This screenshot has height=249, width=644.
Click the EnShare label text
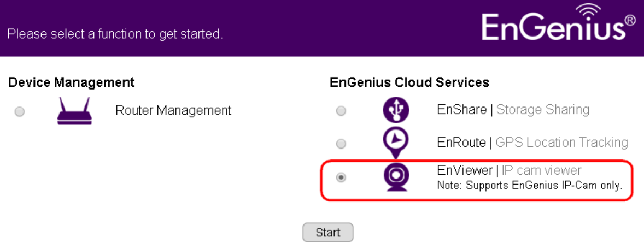(x=461, y=110)
